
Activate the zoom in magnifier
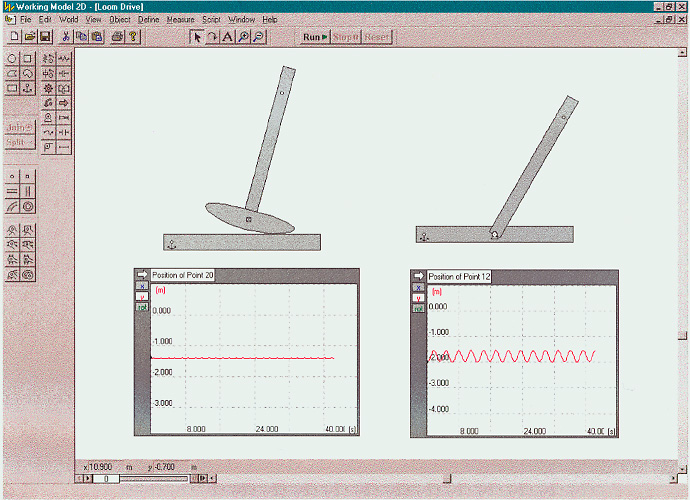coord(243,37)
